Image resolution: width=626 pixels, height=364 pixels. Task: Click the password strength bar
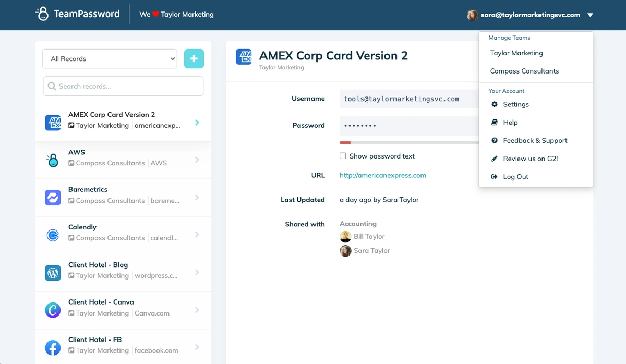coord(410,142)
